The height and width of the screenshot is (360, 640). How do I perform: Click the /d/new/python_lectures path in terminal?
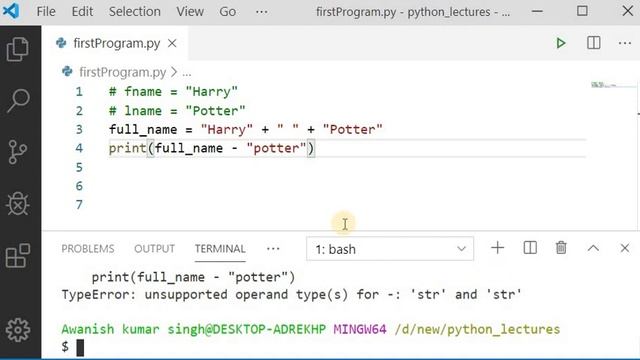point(477,329)
